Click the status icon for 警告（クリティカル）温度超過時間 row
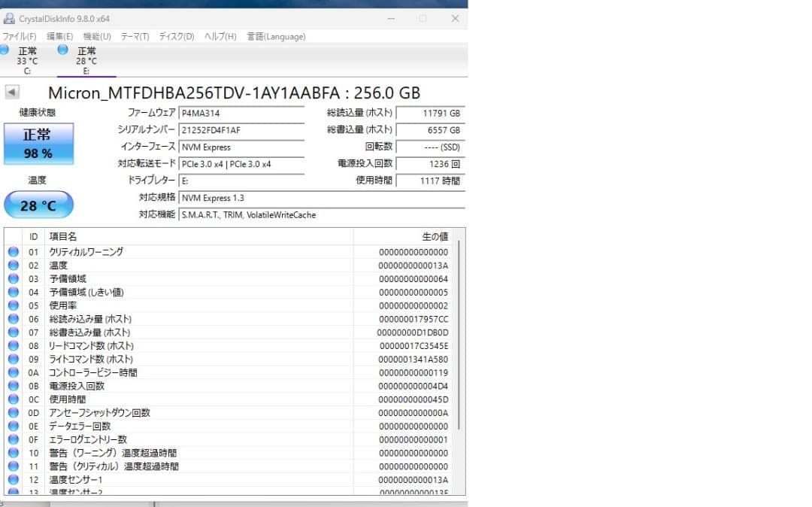This screenshot has height=507, width=812. point(14,466)
